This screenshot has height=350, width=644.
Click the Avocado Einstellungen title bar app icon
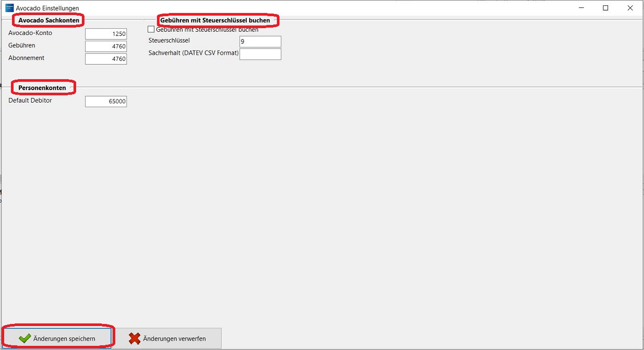coord(9,8)
